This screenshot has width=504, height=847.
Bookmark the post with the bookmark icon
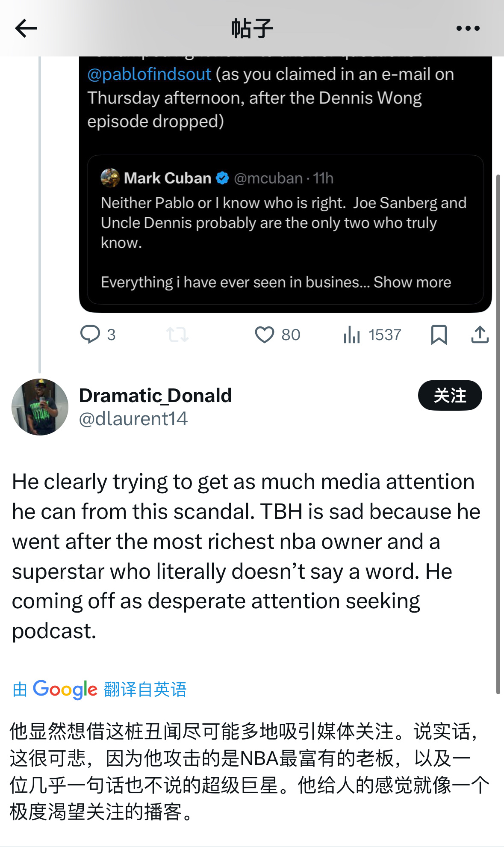click(439, 335)
